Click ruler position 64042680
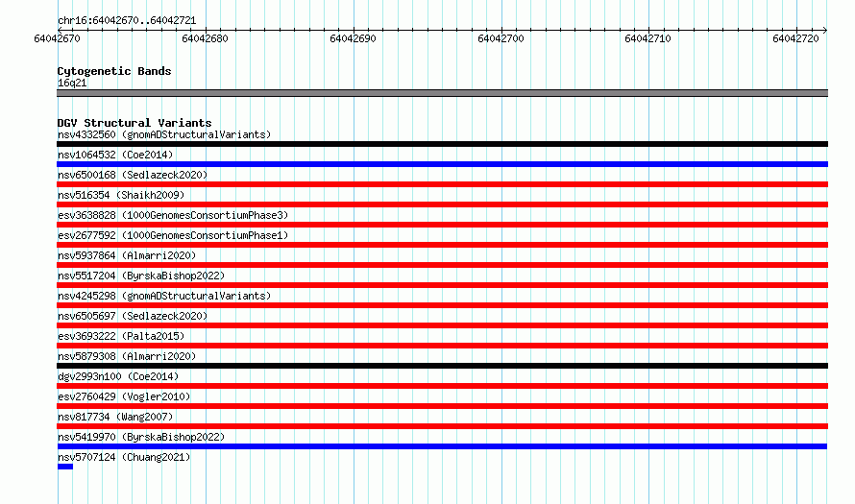The width and height of the screenshot is (855, 504). pos(205,38)
